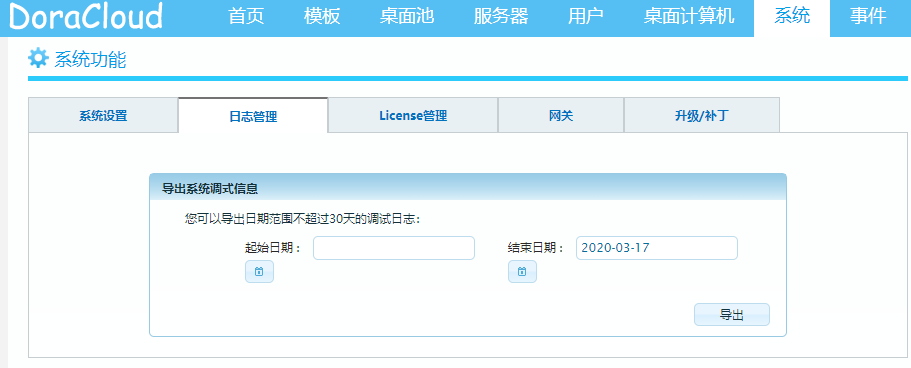The width and height of the screenshot is (911, 368).
Task: Open the 模板 menu item
Action: pyautogui.click(x=322, y=16)
